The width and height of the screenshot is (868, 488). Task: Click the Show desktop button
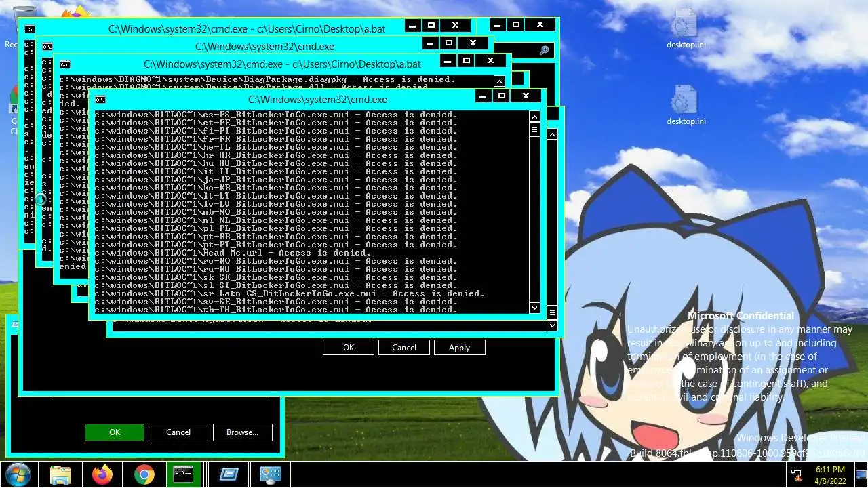863,475
